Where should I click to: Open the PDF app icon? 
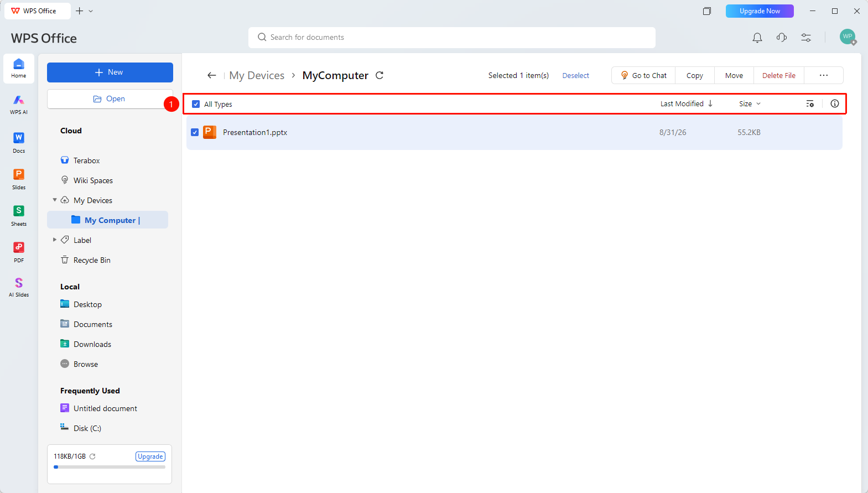click(x=19, y=252)
